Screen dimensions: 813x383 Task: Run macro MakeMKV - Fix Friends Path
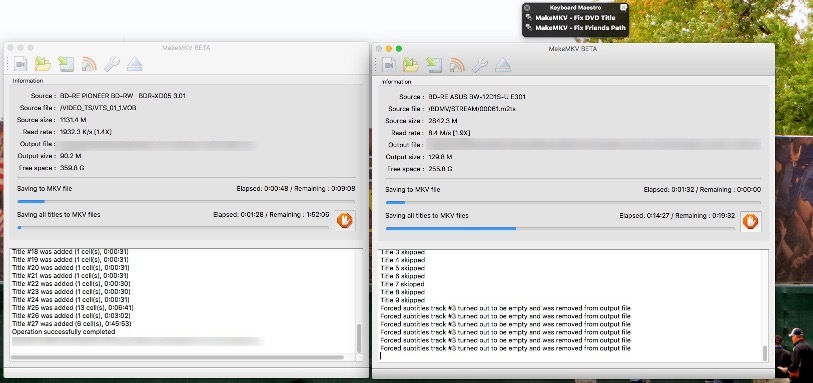pyautogui.click(x=575, y=28)
